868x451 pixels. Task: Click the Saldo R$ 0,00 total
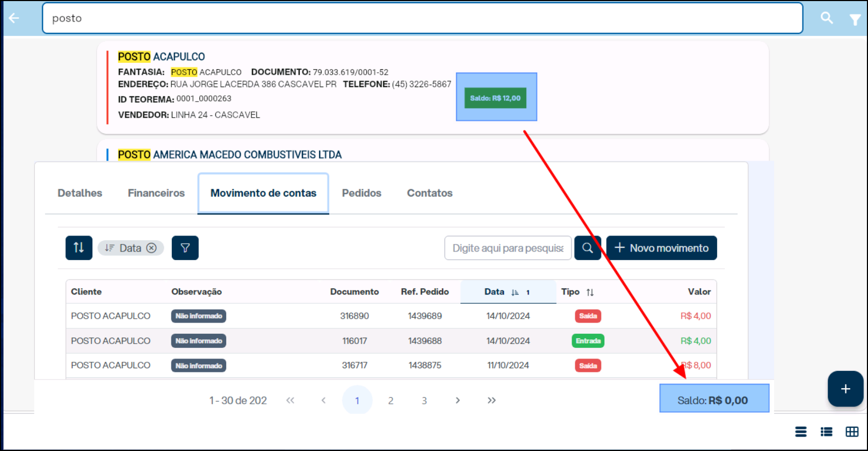click(713, 400)
